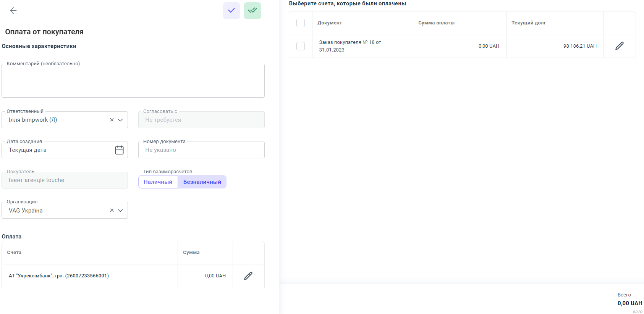Click the back arrow icon

click(13, 11)
